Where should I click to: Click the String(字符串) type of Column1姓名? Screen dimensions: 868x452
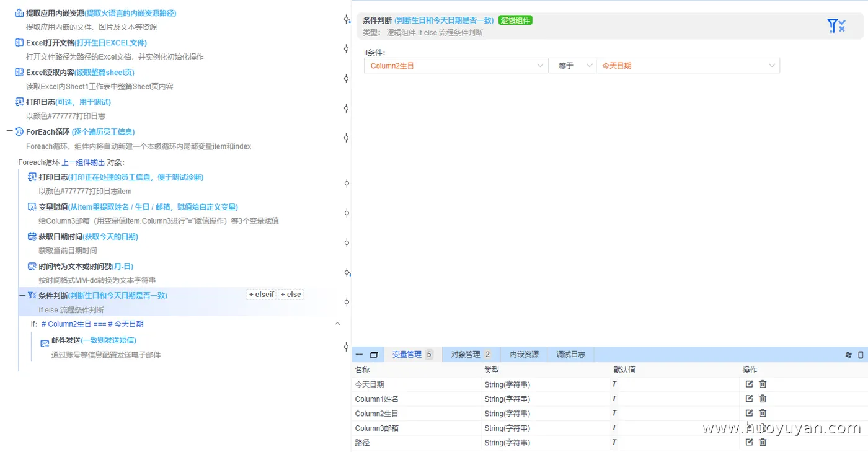507,399
